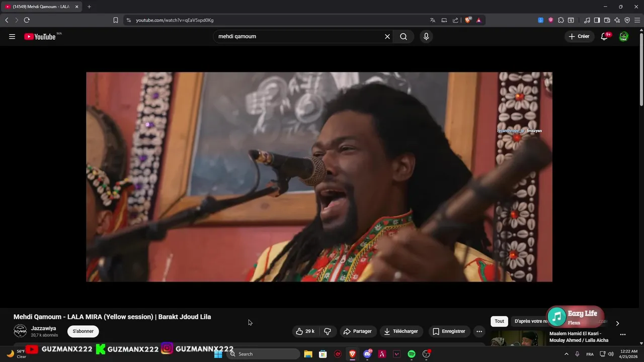
Task: Like the video with 29 k thumbs-up
Action: tap(305, 331)
